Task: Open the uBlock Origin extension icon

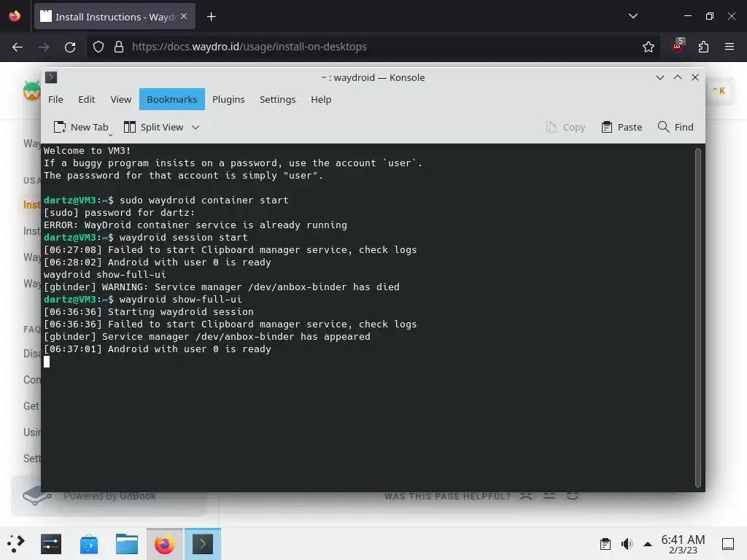Action: [x=677, y=46]
